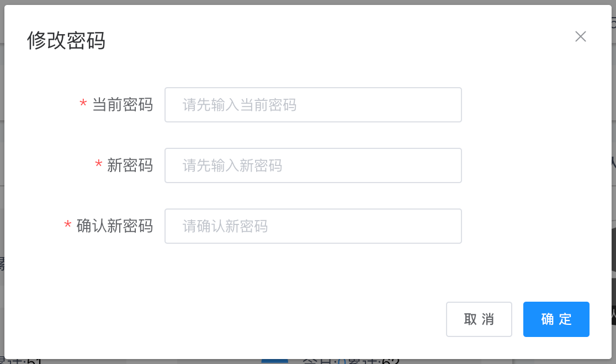
Task: Focus the 确认新密码 input field
Action: [313, 226]
